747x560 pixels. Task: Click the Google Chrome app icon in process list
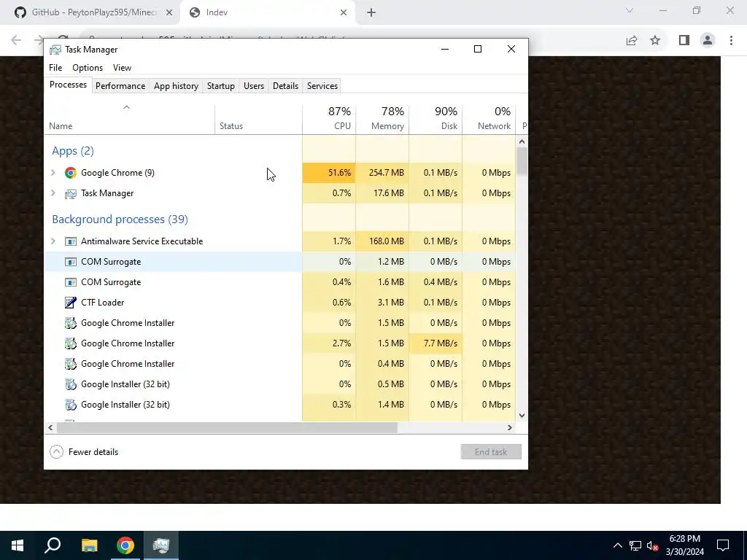tap(71, 173)
